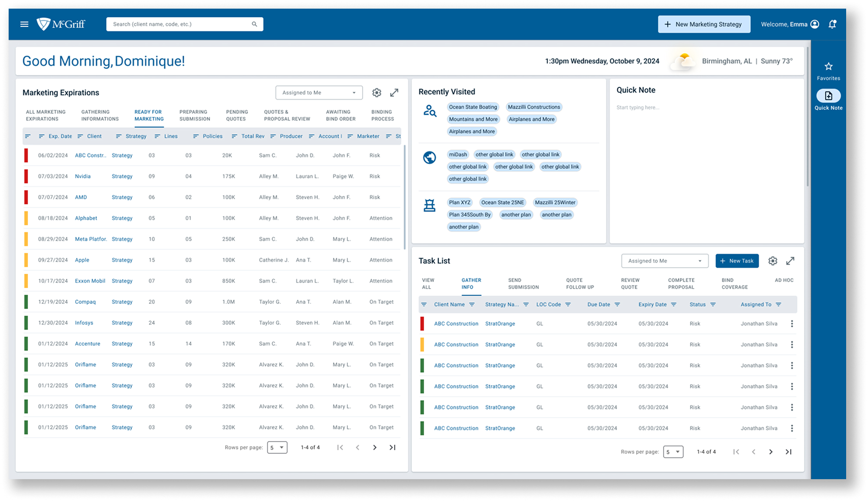
Task: Go to first page in Marketing Expirations
Action: (x=340, y=448)
